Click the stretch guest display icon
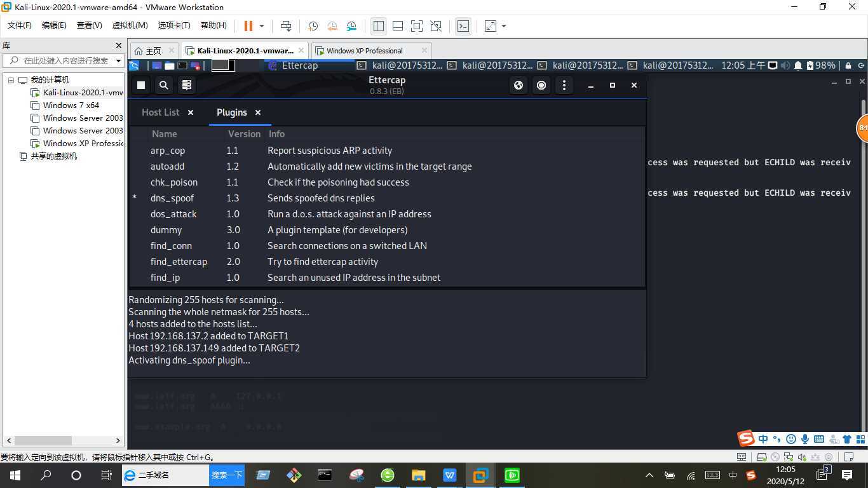Screen dimensions: 868x488 [x=491, y=26]
